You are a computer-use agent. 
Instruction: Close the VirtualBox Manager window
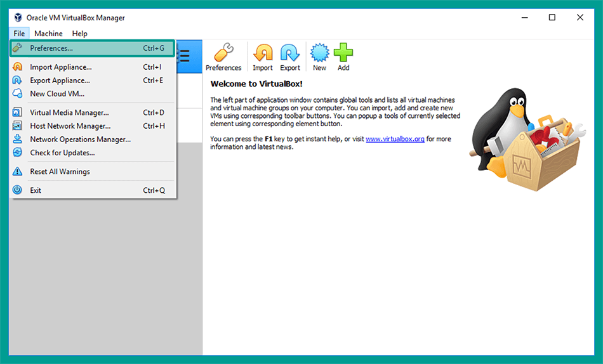pyautogui.click(x=580, y=17)
